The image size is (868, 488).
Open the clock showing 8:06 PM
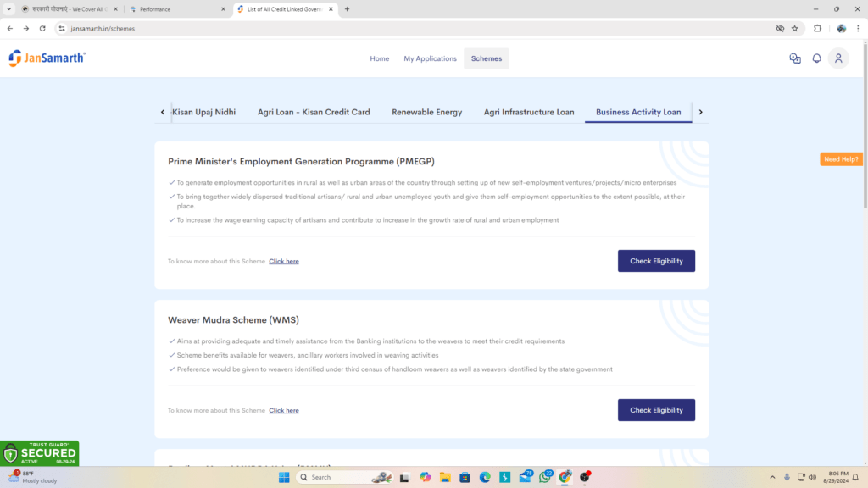coord(835,477)
